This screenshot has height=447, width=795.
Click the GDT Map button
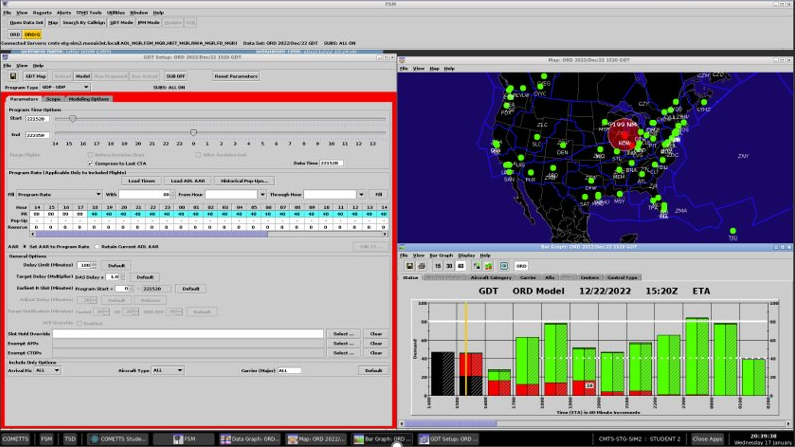click(x=35, y=76)
